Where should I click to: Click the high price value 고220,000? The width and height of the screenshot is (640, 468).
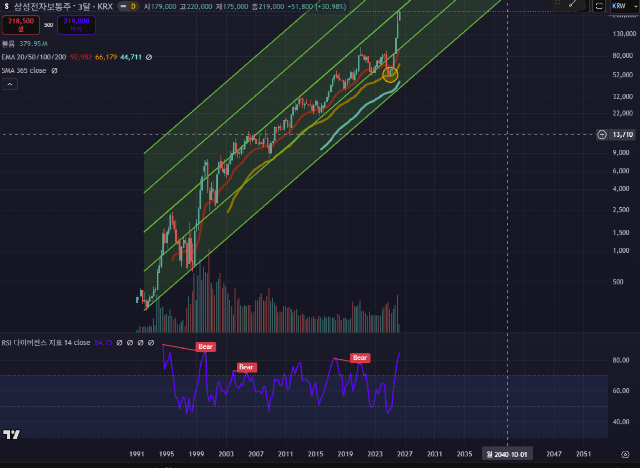196,7
